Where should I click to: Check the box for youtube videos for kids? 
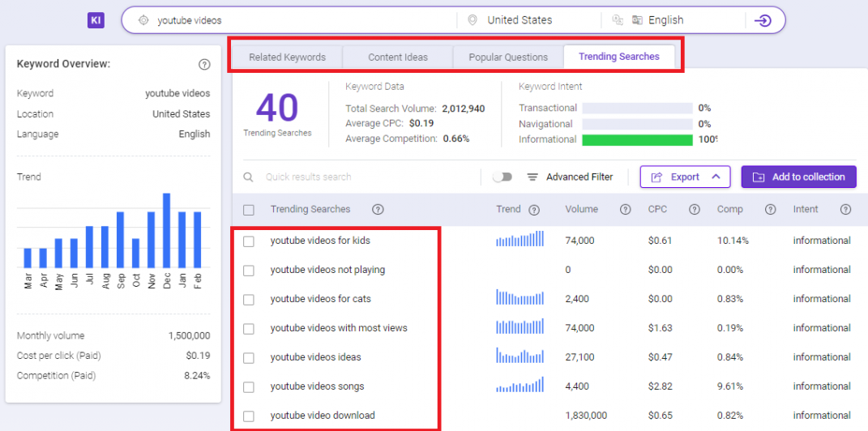tap(249, 241)
